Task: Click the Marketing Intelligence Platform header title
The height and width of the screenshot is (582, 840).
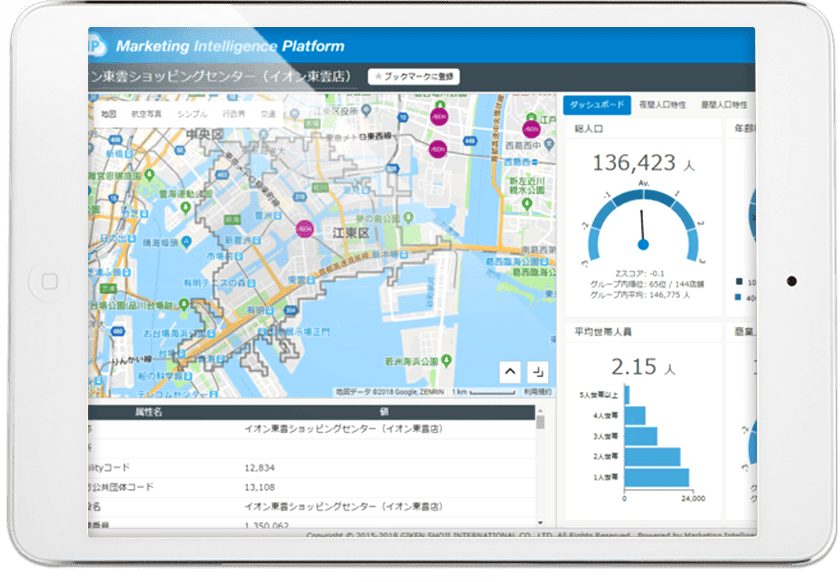Action: click(230, 46)
